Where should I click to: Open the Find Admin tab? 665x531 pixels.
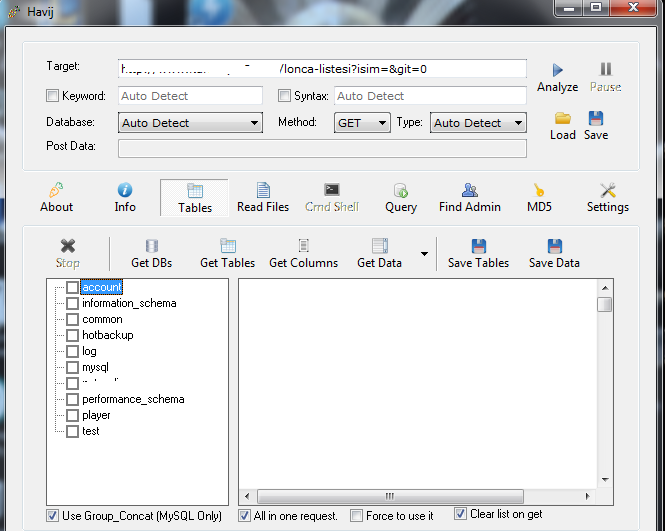[469, 198]
